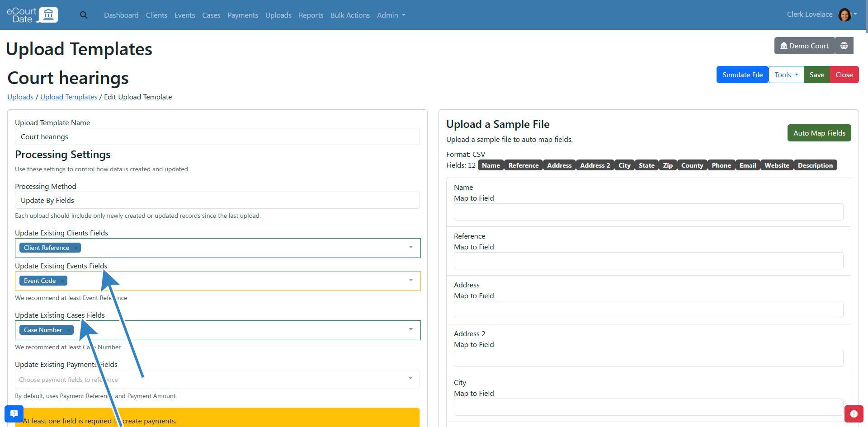Screen dimensions: 868x427
Task: Open the Tools dropdown
Action: point(786,75)
